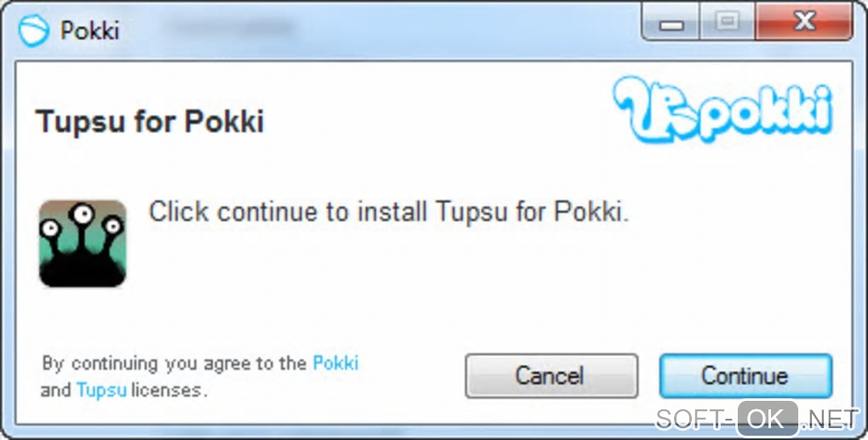This screenshot has height=440, width=868.
Task: Click the ".NET" watermark text
Action: tap(830, 419)
